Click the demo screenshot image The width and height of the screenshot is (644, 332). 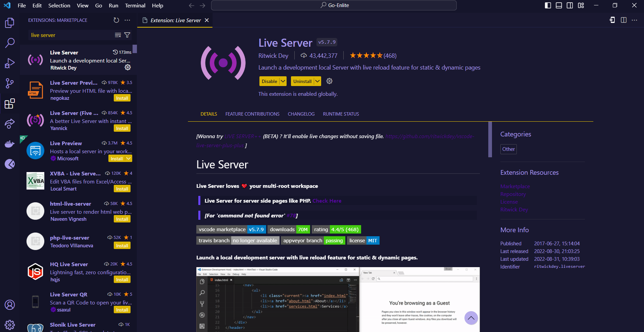(x=338, y=299)
